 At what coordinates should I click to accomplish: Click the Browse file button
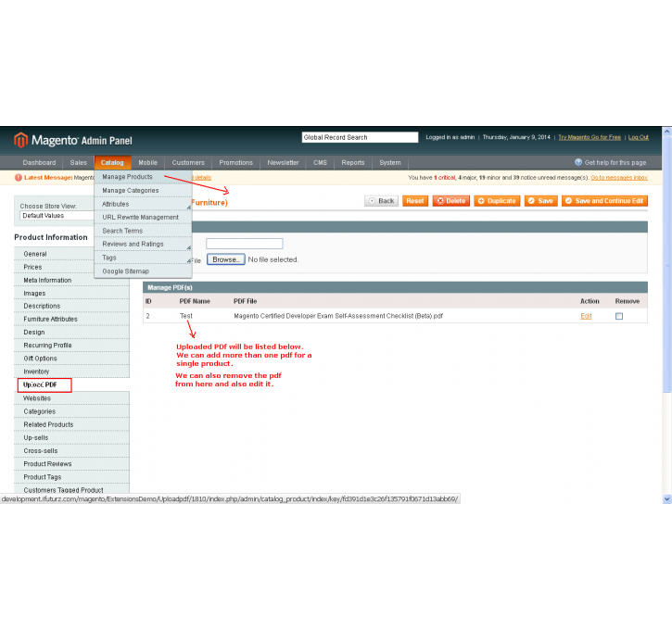(226, 259)
